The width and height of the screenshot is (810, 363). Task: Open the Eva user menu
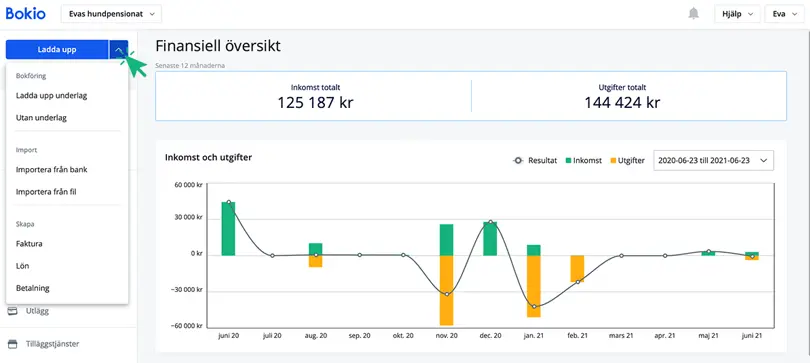pos(784,14)
